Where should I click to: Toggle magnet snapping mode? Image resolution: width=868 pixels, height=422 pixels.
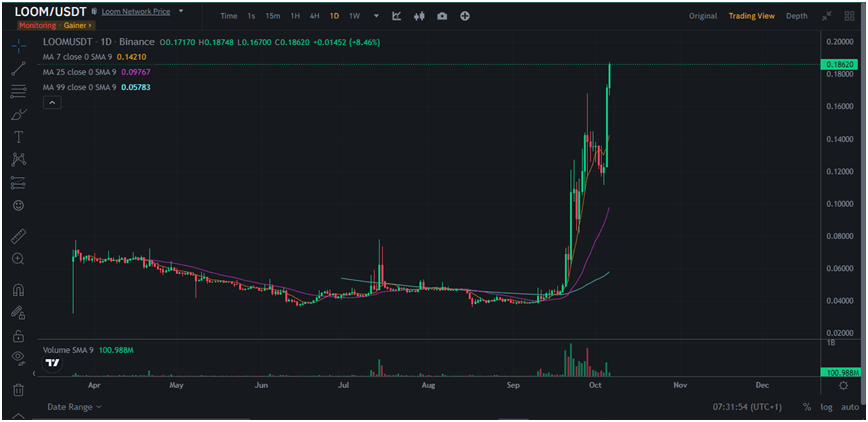point(18,290)
